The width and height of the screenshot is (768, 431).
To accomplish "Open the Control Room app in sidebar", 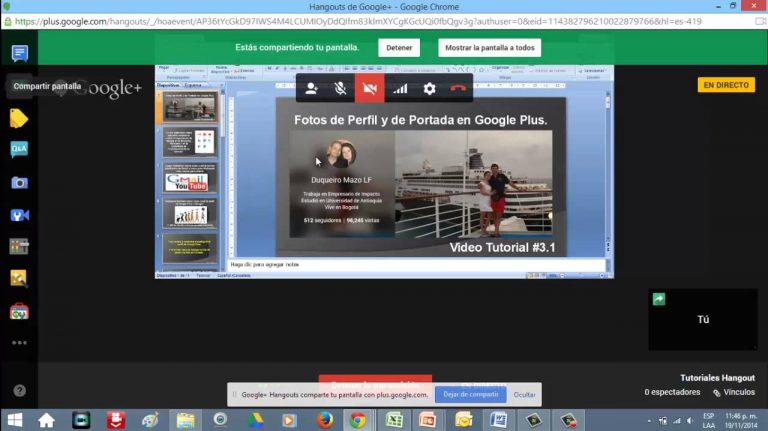I will click(19, 246).
